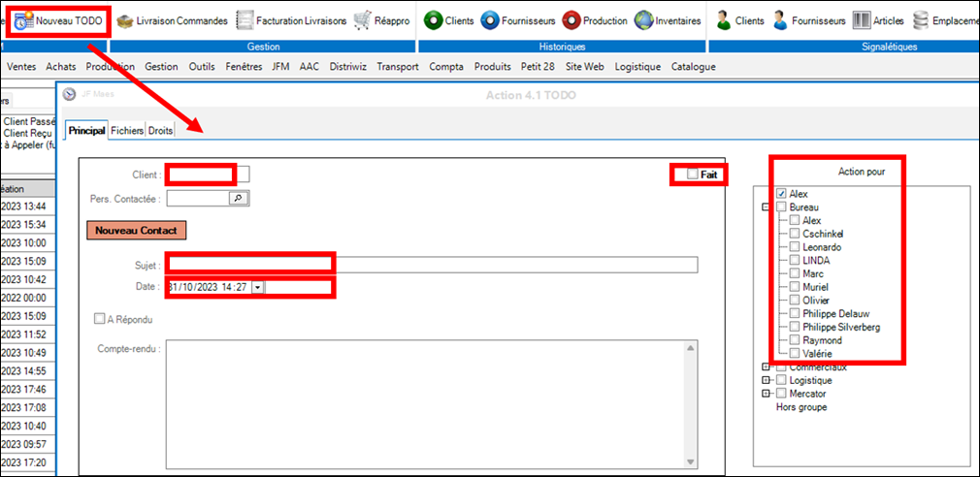Expand the Logistique tree group
The width and height of the screenshot is (980, 477).
coord(767,381)
